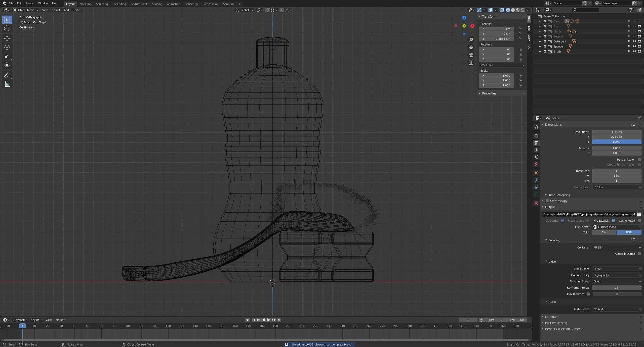Open the Active Tool settings tab
The width and height of the screenshot is (644, 347).
click(536, 127)
